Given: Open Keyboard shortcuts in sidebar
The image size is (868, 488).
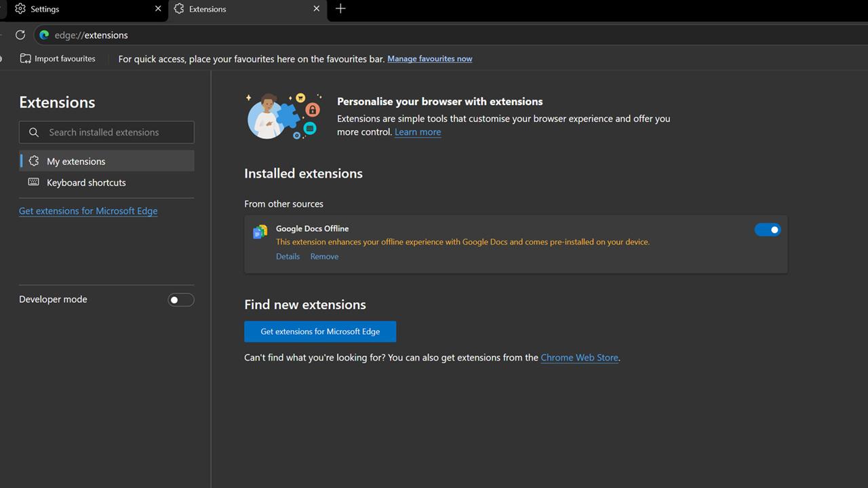Looking at the screenshot, I should (x=106, y=182).
